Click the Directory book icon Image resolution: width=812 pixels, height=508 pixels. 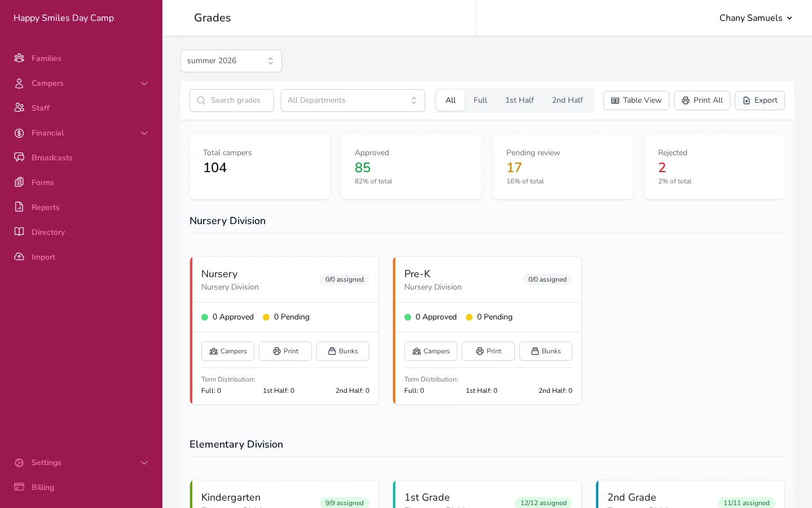[x=19, y=232]
